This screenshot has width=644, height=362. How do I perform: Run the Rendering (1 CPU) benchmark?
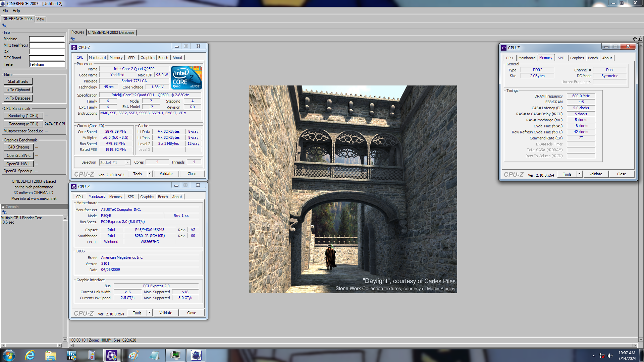point(23,116)
